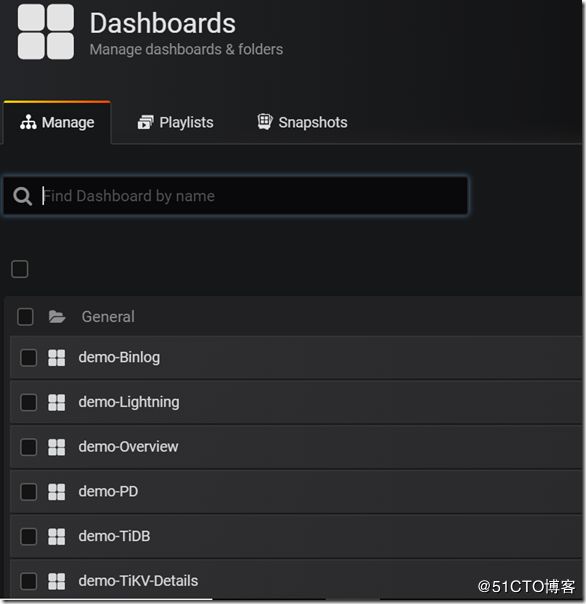Click the demo-TiKV-Details dashboard grid icon
Viewport: 586px width, 604px height.
(x=57, y=581)
